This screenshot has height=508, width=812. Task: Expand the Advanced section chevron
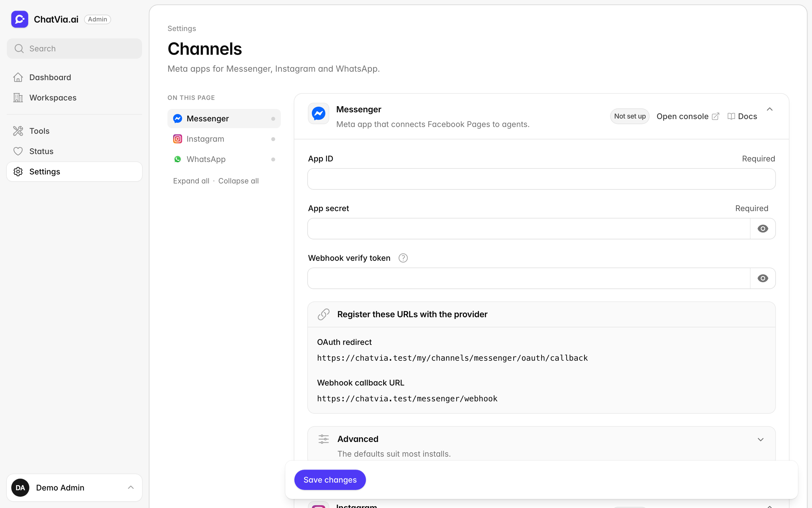(761, 440)
